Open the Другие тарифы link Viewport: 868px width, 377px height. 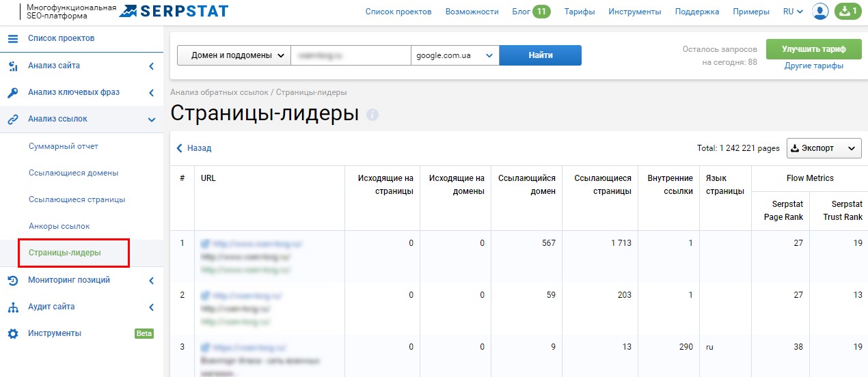pos(814,66)
